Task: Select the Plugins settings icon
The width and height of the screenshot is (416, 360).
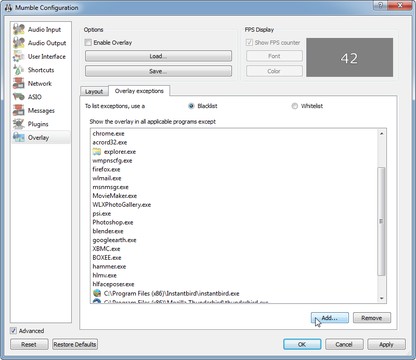Action: (x=19, y=124)
